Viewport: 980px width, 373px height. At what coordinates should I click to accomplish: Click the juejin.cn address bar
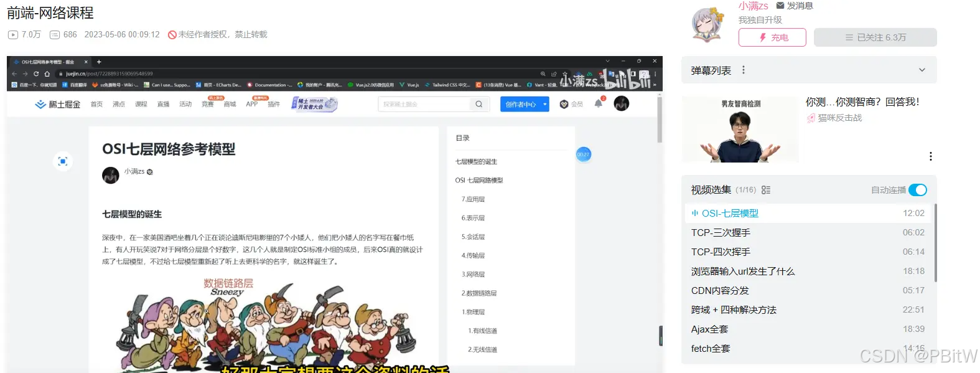(299, 73)
